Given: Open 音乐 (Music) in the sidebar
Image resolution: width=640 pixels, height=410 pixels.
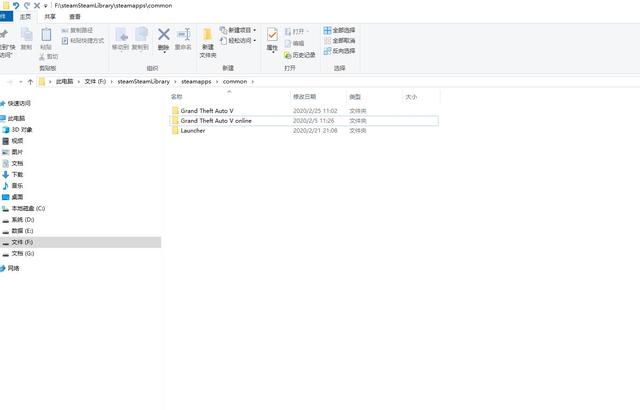Looking at the screenshot, I should pyautogui.click(x=17, y=186).
